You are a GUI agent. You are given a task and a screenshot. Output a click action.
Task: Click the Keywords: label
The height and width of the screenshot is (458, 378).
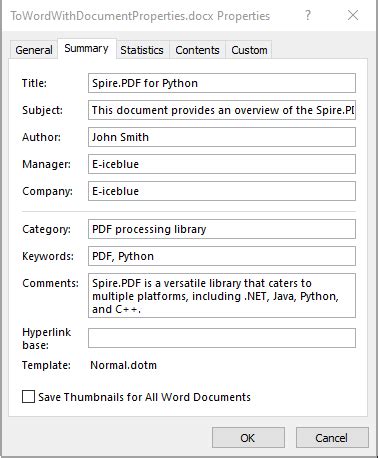[x=48, y=256]
